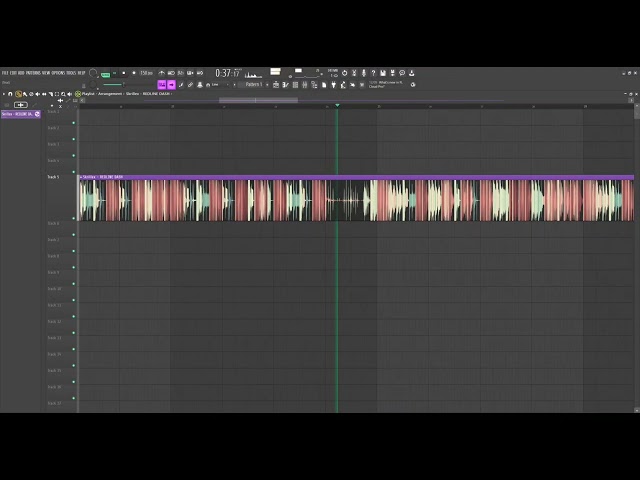Screen dimensions: 640x480
Task: Click the link chain icon beside the brush
Action: pyautogui.click(x=190, y=84)
